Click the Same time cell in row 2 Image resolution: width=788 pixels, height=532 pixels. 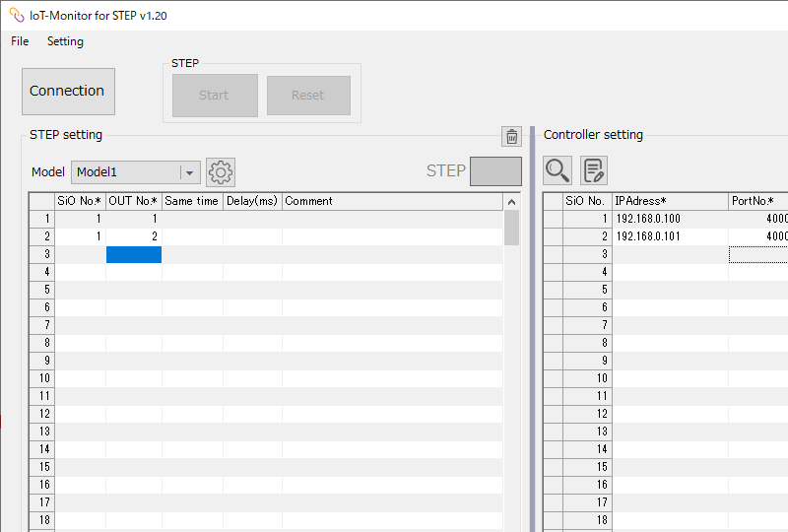(x=192, y=236)
